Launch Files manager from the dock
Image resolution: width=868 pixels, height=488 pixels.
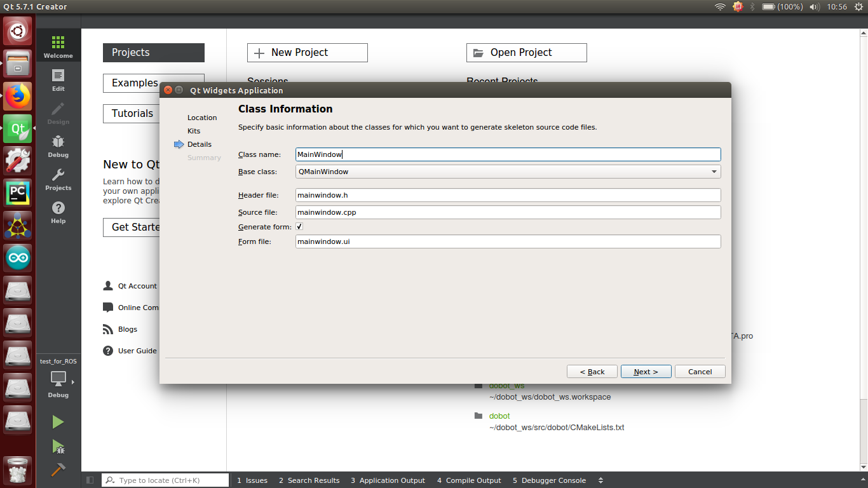coord(18,64)
